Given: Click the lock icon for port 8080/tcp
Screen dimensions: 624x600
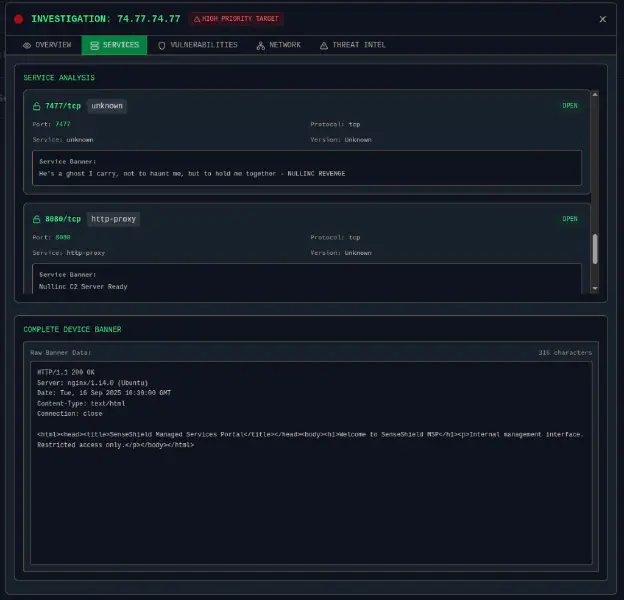Looking at the screenshot, I should coord(37,219).
